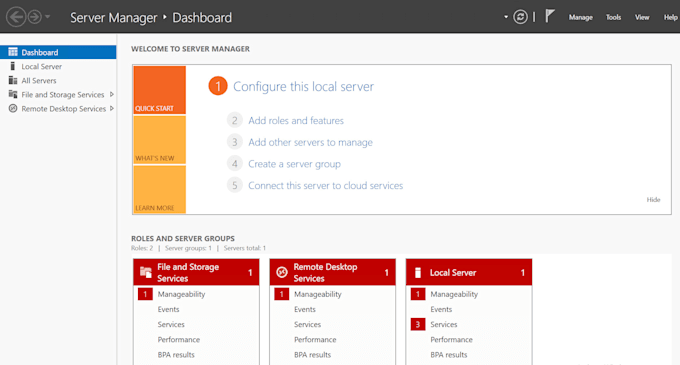Open Events in Local Server tile
The image size is (680, 365).
click(441, 310)
